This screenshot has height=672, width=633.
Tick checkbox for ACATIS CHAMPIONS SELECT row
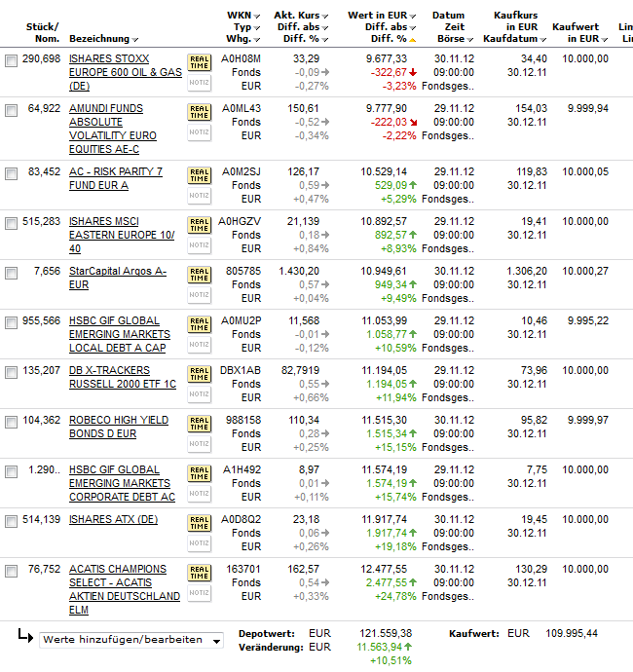tap(11, 572)
